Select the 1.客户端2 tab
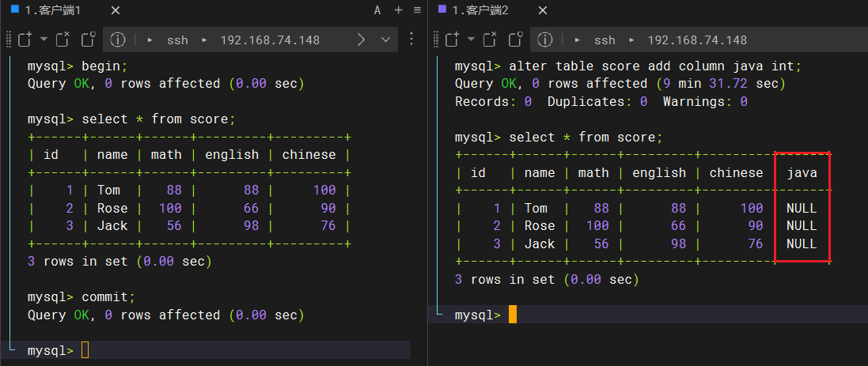Image resolution: width=868 pixels, height=366 pixels. click(480, 10)
